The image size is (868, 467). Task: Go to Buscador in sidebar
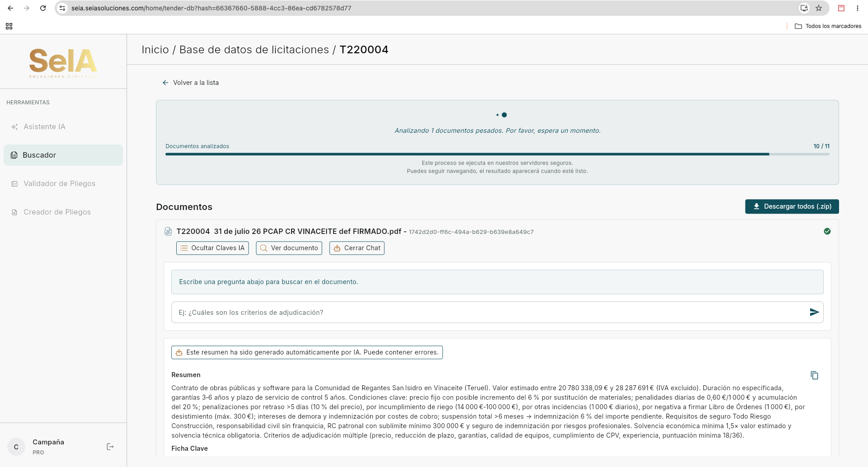(63, 155)
